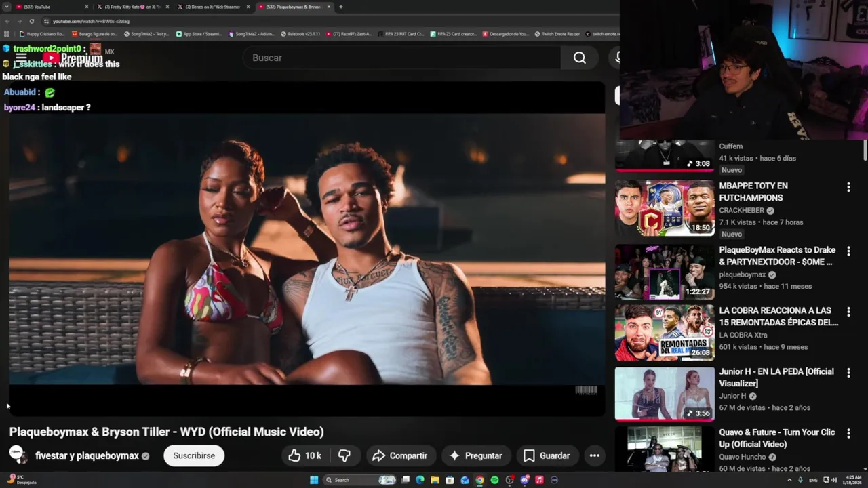Open the FIFA 23 FUT Card Cr... bookmark

(x=401, y=33)
